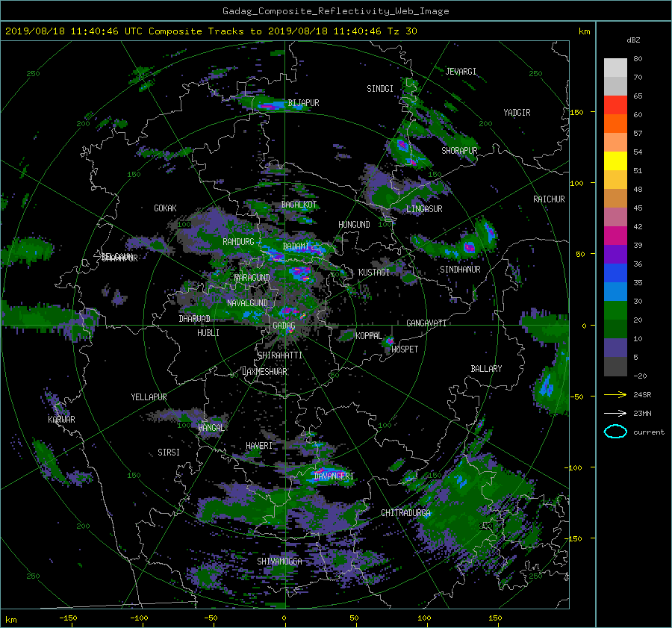This screenshot has width=672, height=628.
Task: Select the SINDHANUR label
Action: 460,270
